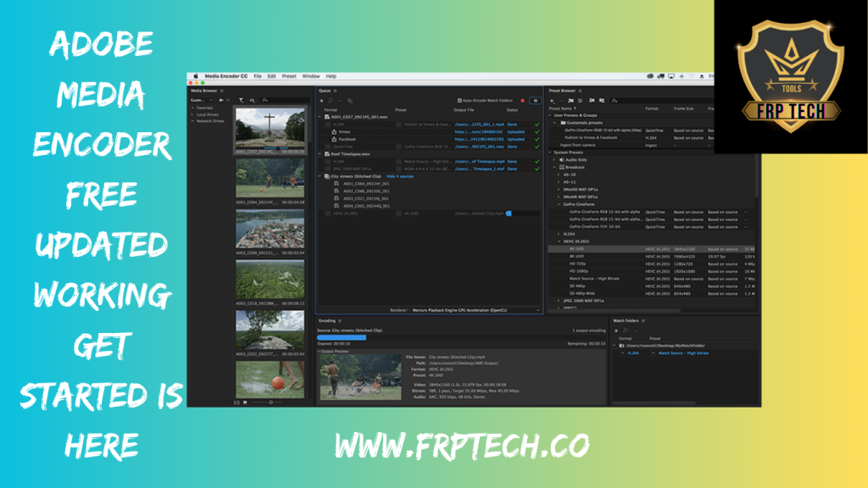The image size is (868, 488).
Task: Click the Add Source plus icon in Queue
Action: (321, 100)
